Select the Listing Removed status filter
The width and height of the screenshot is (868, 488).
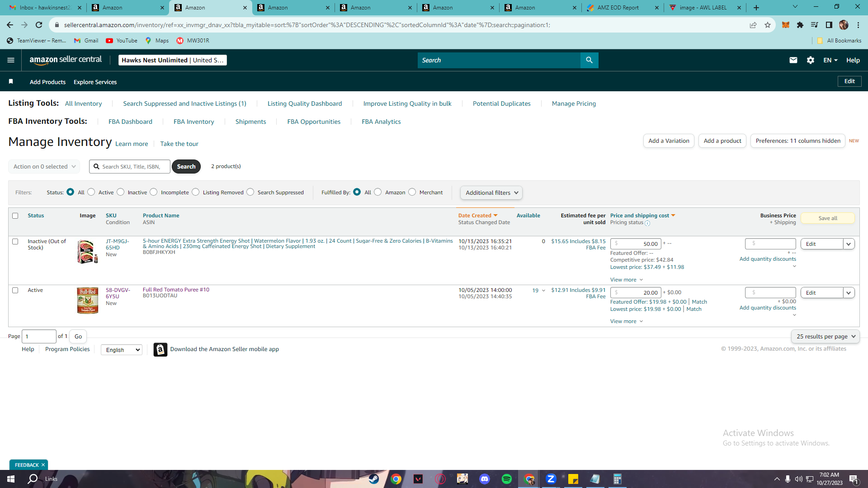pos(196,192)
